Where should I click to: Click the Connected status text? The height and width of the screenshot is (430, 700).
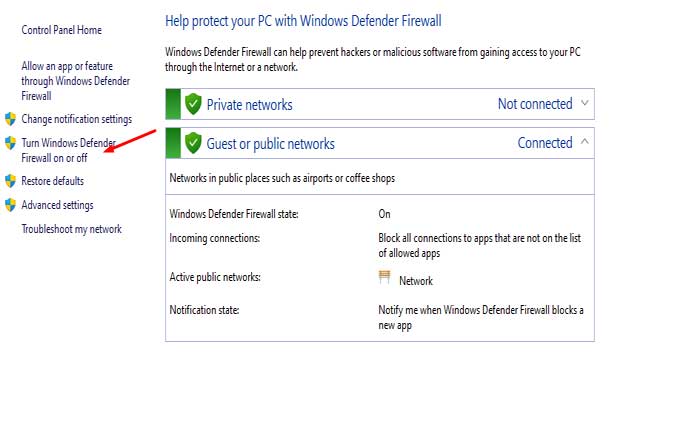[544, 143]
